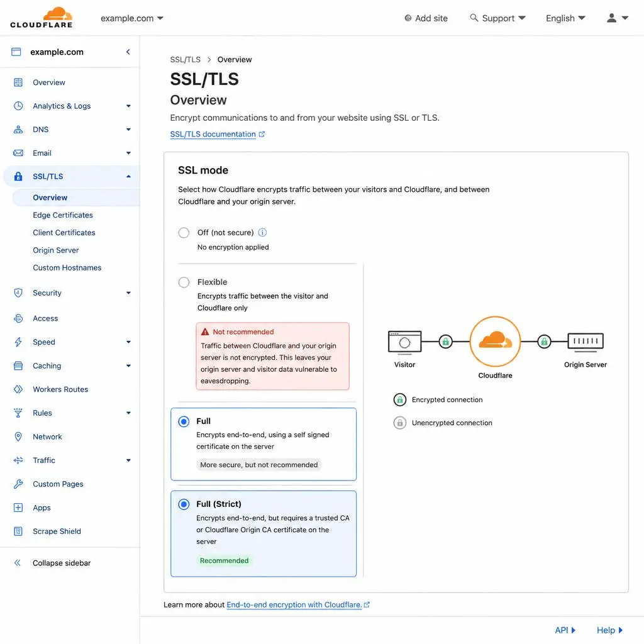This screenshot has height=644, width=644.
Task: Expand the Caching section arrow
Action: click(x=128, y=366)
